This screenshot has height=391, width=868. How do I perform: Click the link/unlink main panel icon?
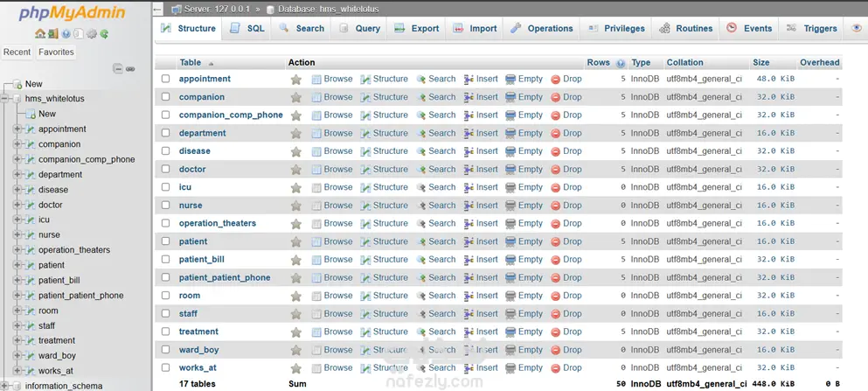point(130,69)
